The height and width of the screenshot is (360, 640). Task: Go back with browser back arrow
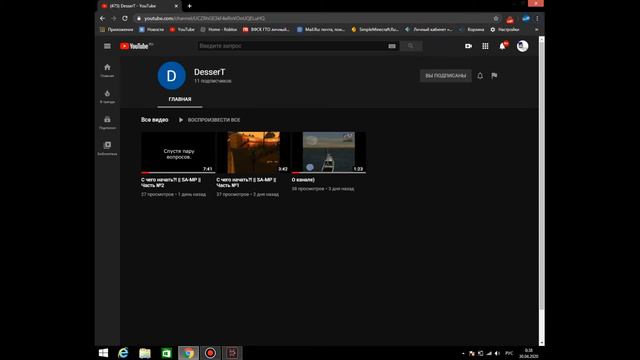coord(102,18)
